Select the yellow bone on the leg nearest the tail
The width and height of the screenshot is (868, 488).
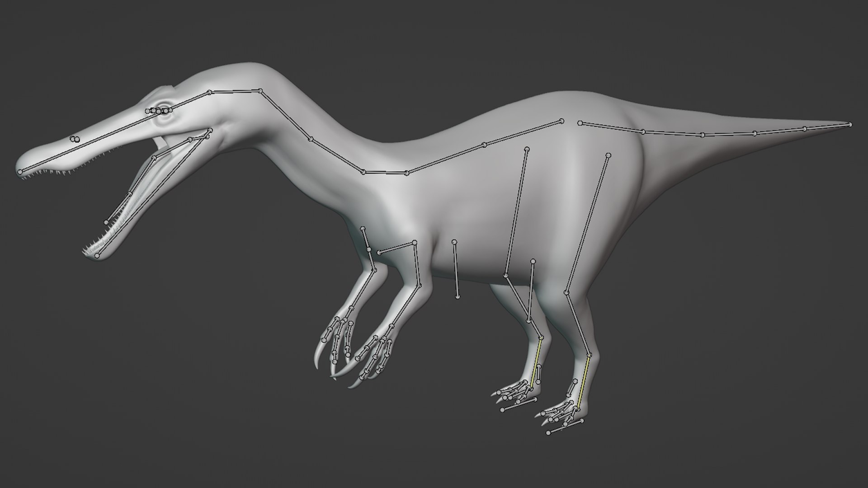pos(583,382)
